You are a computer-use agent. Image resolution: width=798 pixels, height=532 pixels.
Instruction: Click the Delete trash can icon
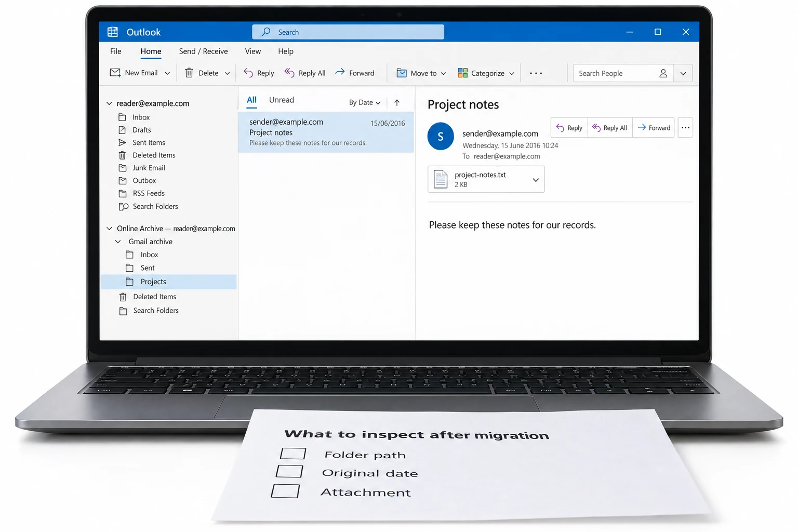pyautogui.click(x=189, y=73)
